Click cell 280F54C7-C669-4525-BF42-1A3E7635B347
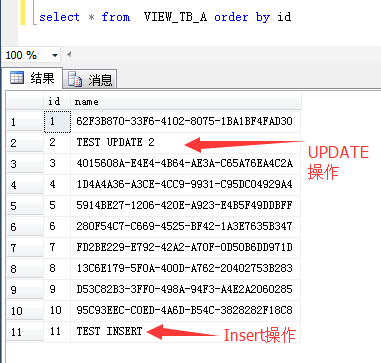Viewport: 381px width, 363px height. [186, 227]
